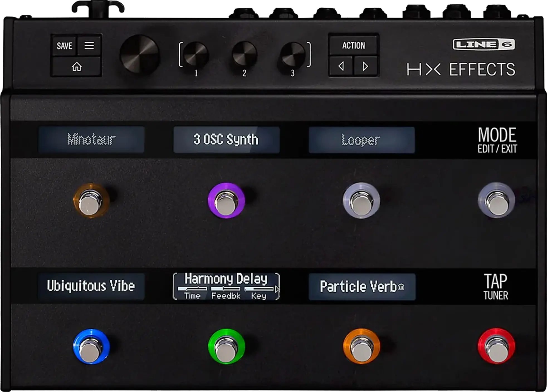Click the MODE EDIT / EXIT label

[x=497, y=140]
